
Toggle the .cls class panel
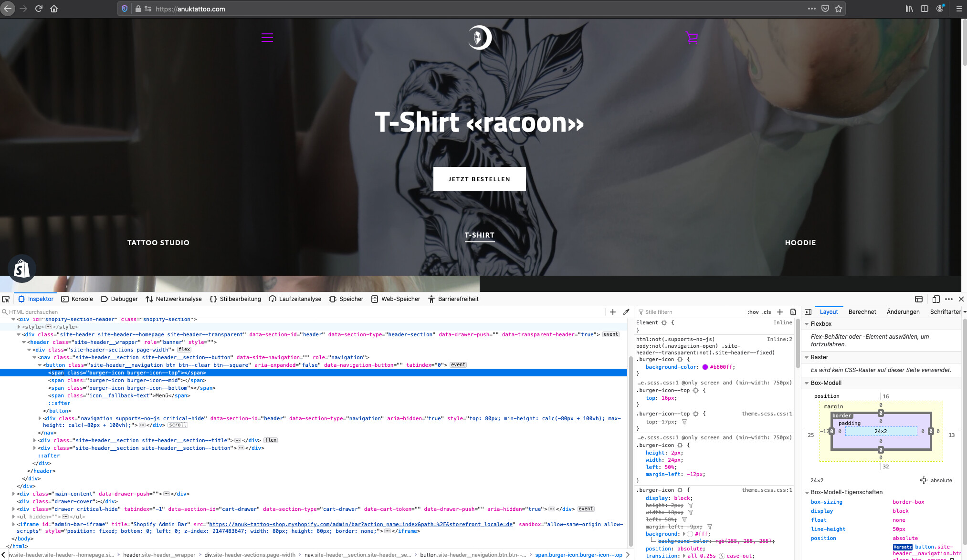point(767,312)
